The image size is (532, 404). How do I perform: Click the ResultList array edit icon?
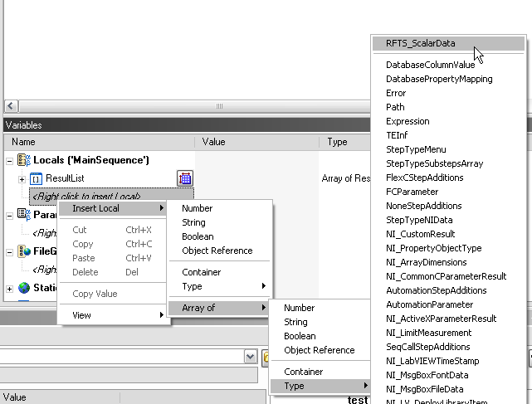(x=185, y=178)
